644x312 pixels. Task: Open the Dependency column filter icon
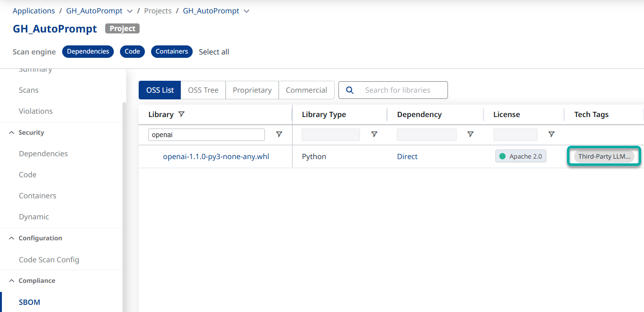pos(470,135)
